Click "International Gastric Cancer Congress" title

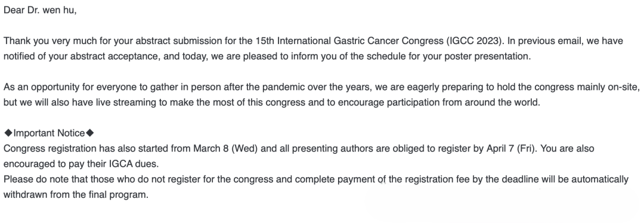tap(360, 41)
